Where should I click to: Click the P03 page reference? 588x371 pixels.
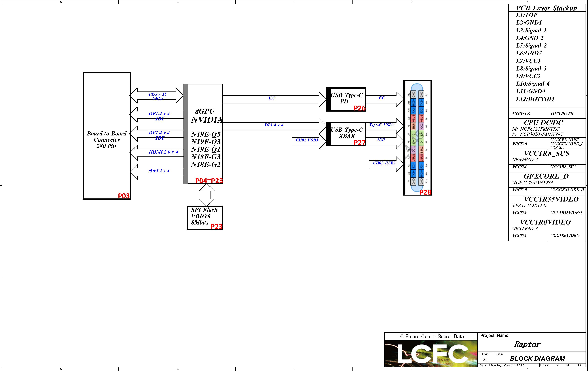click(123, 196)
